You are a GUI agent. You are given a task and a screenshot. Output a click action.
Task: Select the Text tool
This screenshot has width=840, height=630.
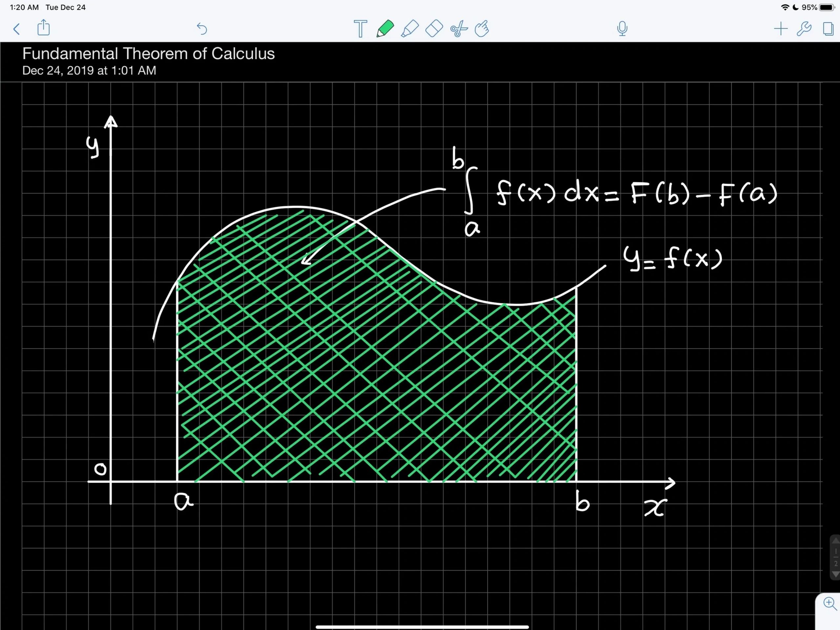(360, 29)
